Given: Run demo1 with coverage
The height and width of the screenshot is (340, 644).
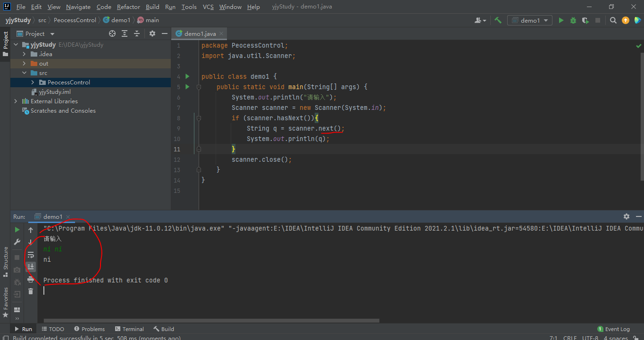Looking at the screenshot, I should pyautogui.click(x=585, y=20).
